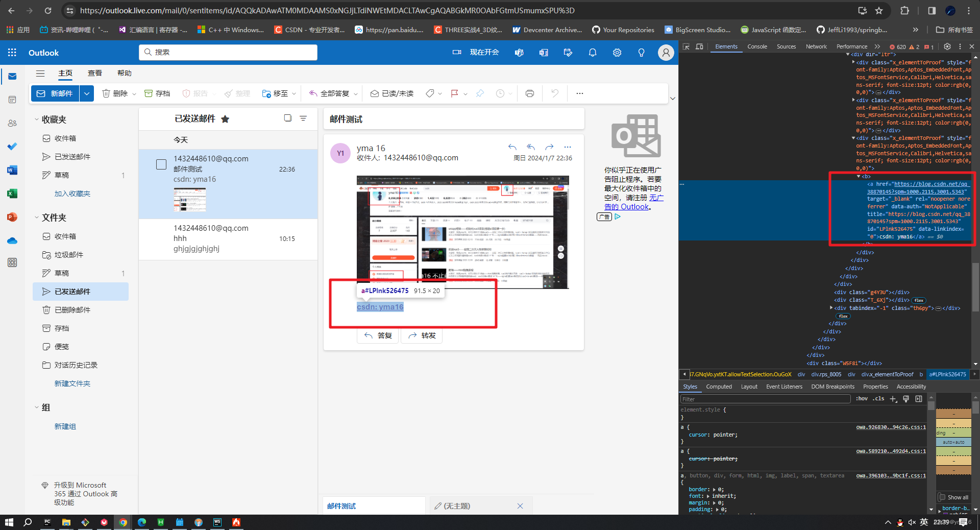Screen dimensions: 980x530
Task: Expand the ribbon with the chevron
Action: coord(673,99)
